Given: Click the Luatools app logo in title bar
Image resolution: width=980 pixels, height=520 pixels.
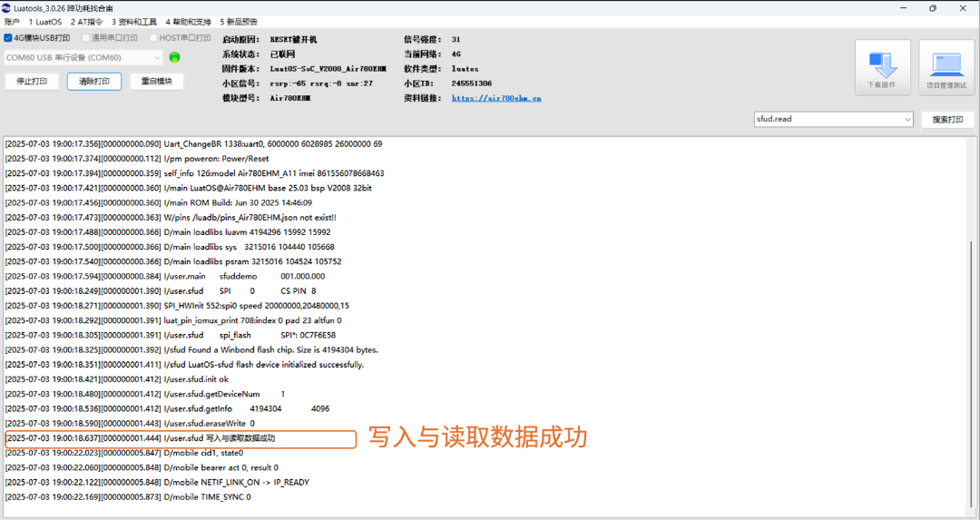Looking at the screenshot, I should coord(6,8).
